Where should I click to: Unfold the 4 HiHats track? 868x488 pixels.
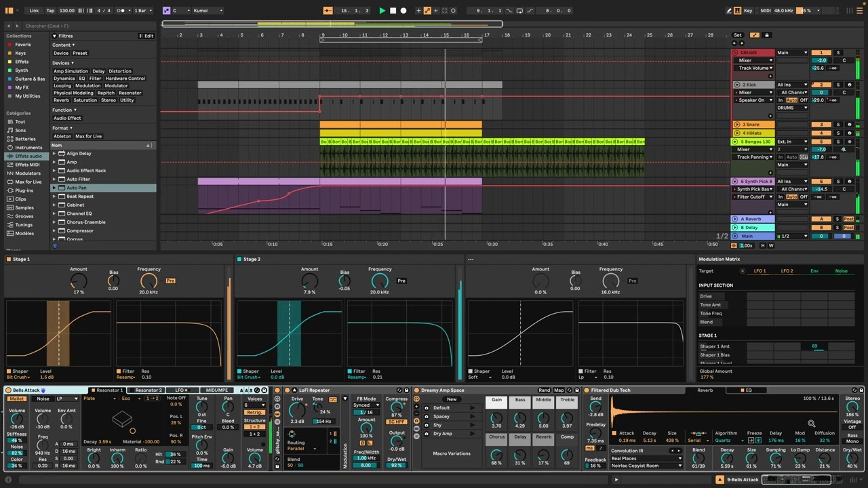(x=737, y=133)
